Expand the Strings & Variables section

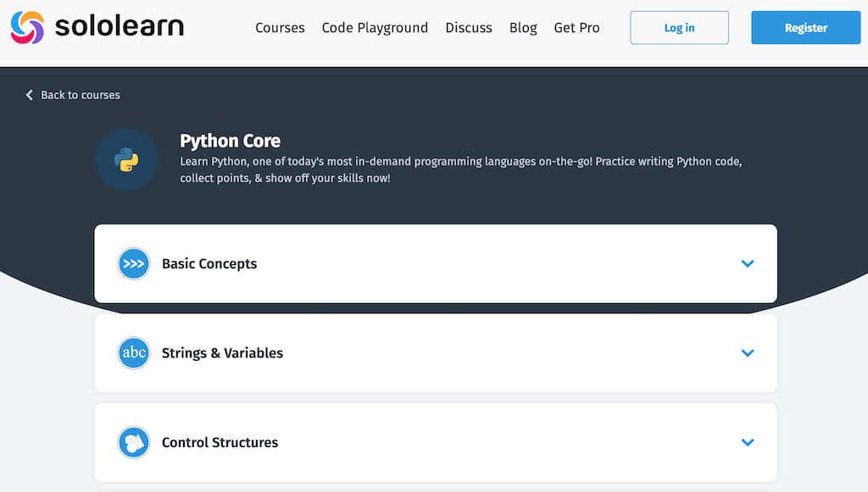[748, 353]
